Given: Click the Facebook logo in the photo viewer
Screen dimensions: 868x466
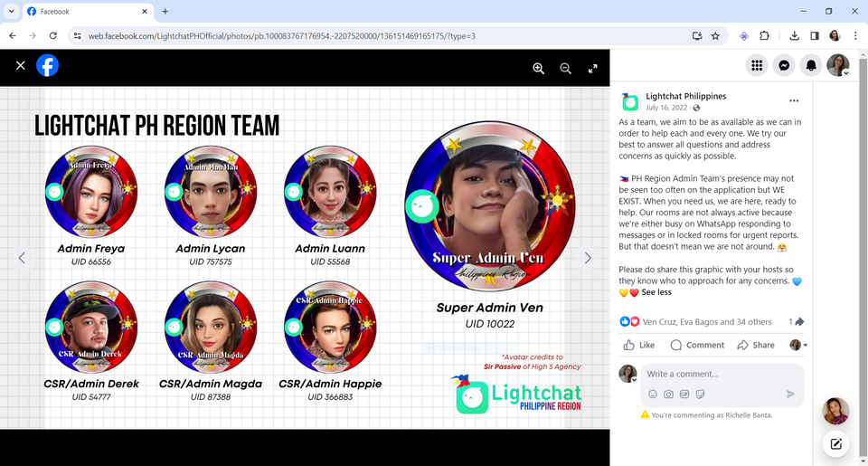Looking at the screenshot, I should 48,65.
